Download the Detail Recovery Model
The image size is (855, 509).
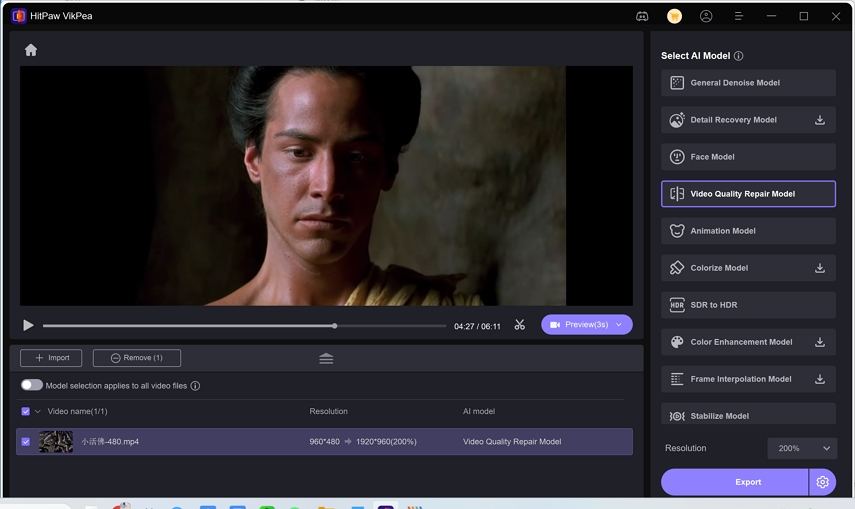pyautogui.click(x=820, y=120)
